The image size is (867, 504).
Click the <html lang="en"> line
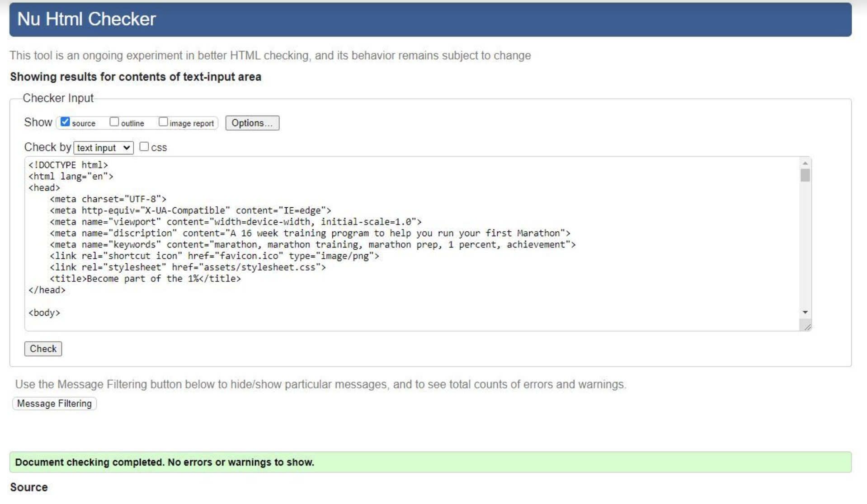(71, 176)
